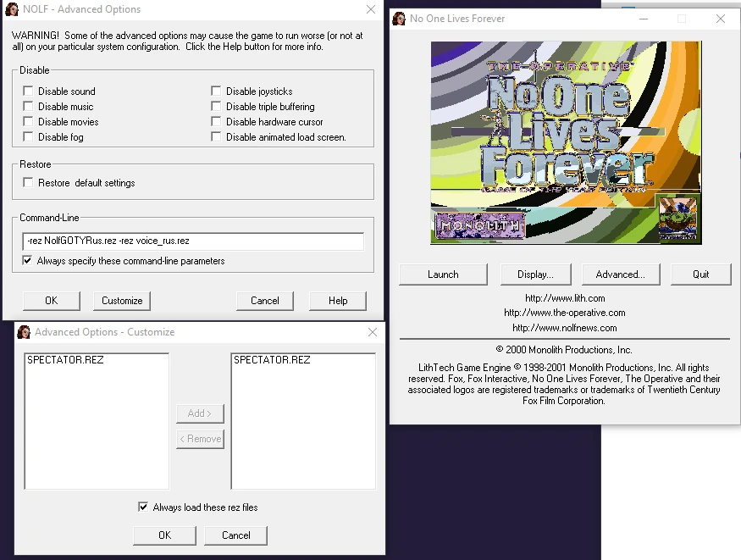Screen dimensions: 741x560
Task: Confirm OK in Customize dialog
Action: (164, 535)
